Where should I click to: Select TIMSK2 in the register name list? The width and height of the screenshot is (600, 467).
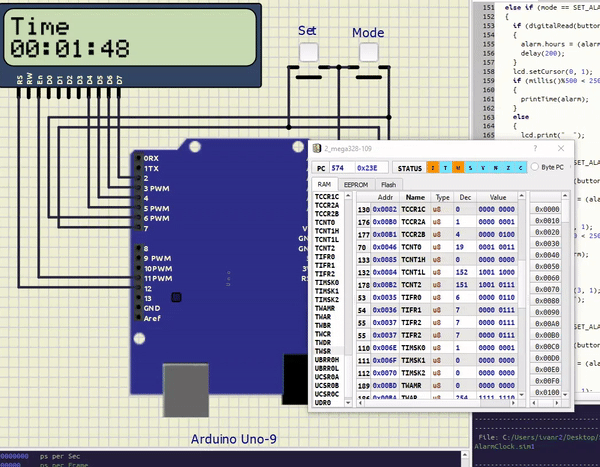click(x=327, y=299)
